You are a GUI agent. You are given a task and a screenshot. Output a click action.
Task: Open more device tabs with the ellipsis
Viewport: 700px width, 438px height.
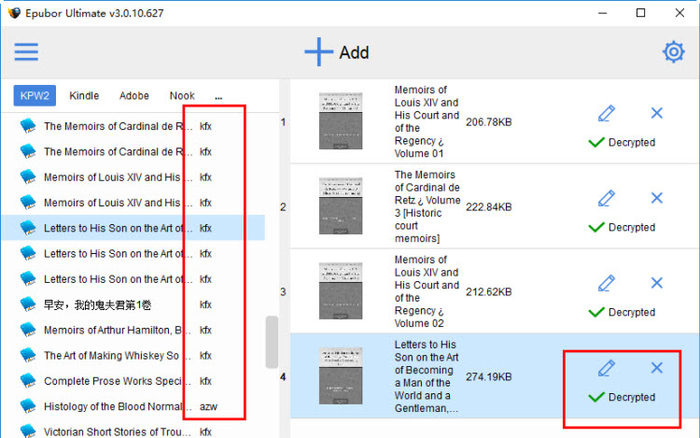[x=218, y=97]
